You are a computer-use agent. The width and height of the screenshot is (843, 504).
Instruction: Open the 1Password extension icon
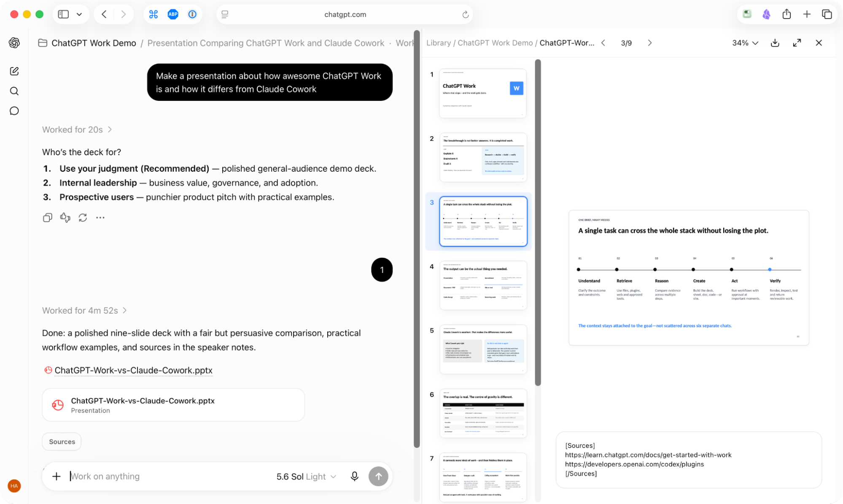pyautogui.click(x=192, y=14)
